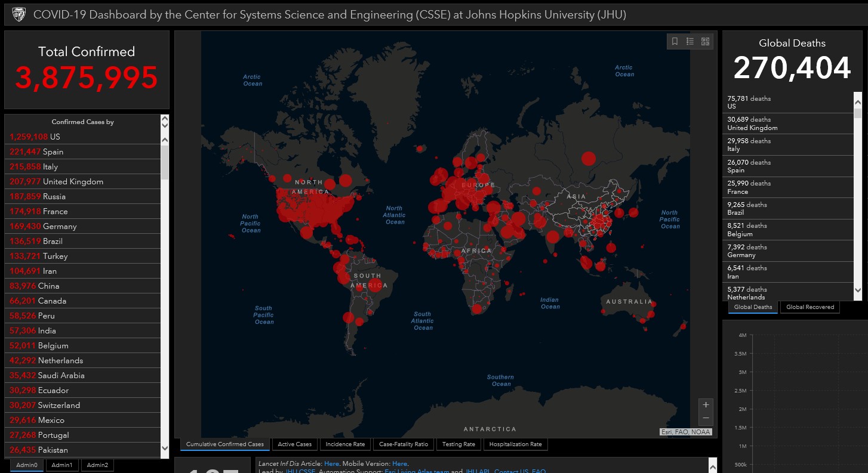Select Canada with 66,201 cases
868x473 pixels.
click(x=82, y=301)
